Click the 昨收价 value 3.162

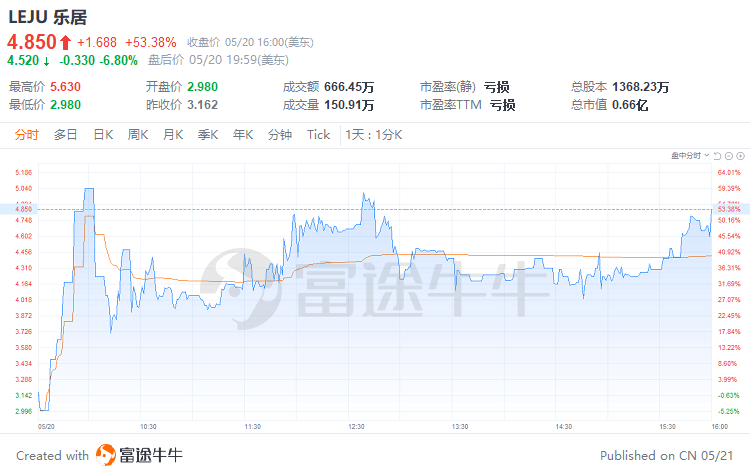[202, 104]
